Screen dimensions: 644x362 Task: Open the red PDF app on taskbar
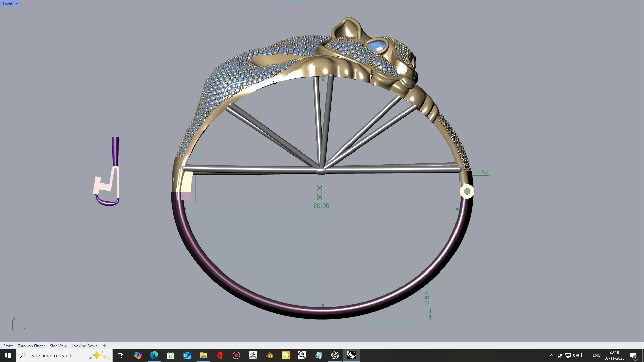[220, 355]
